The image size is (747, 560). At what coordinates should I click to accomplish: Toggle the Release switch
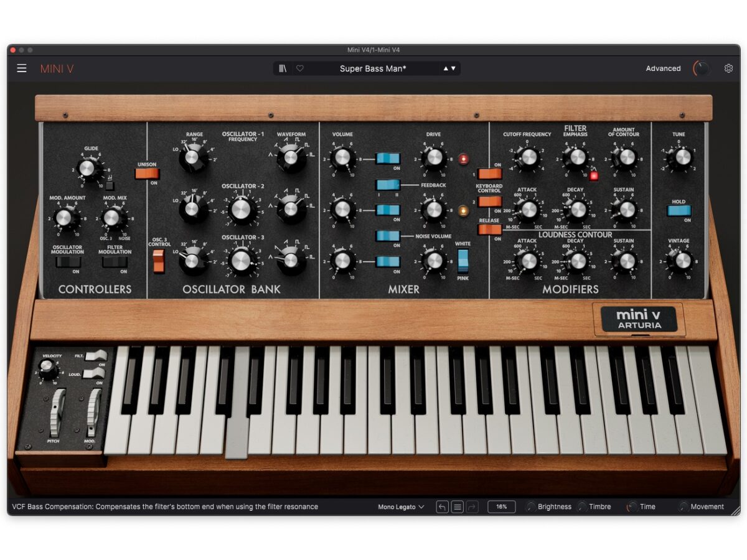(x=489, y=230)
